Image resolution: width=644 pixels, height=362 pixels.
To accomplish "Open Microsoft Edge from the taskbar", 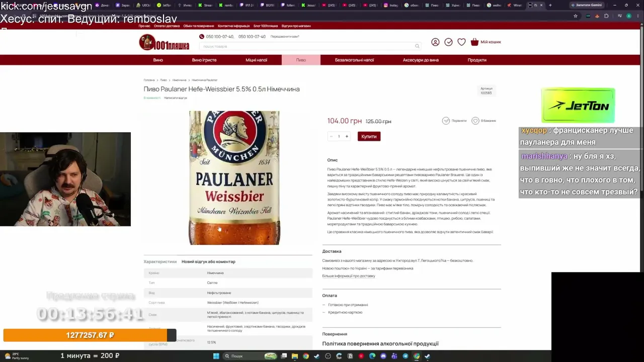I will click(x=372, y=356).
